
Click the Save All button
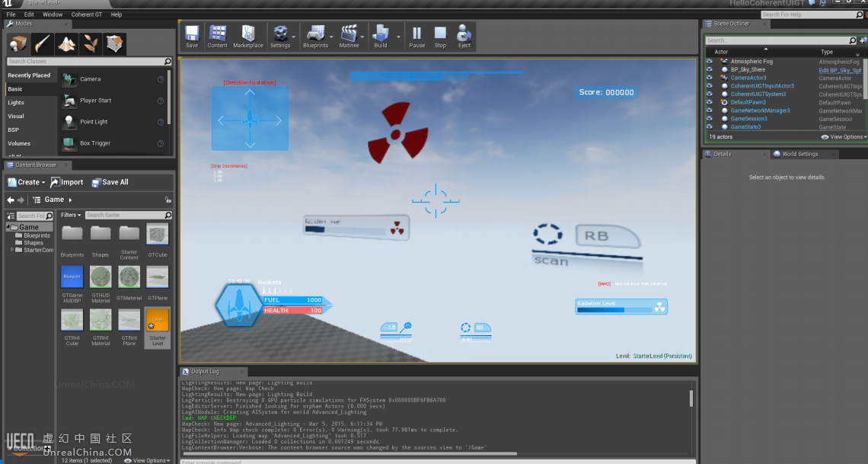[x=110, y=182]
